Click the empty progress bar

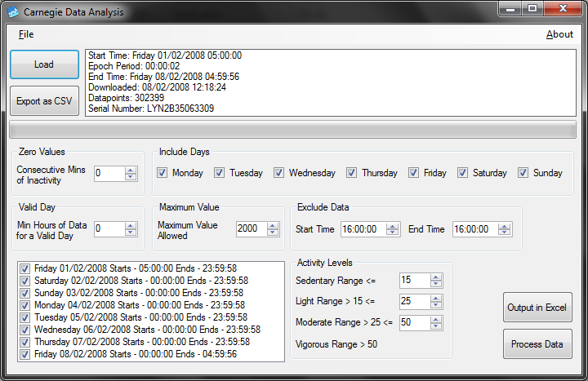[x=293, y=130]
